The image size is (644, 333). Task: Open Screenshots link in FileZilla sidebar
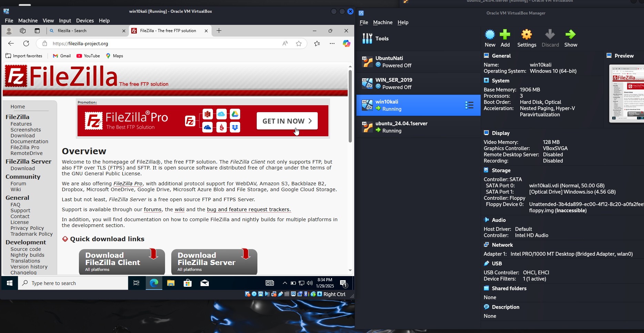[25, 130]
